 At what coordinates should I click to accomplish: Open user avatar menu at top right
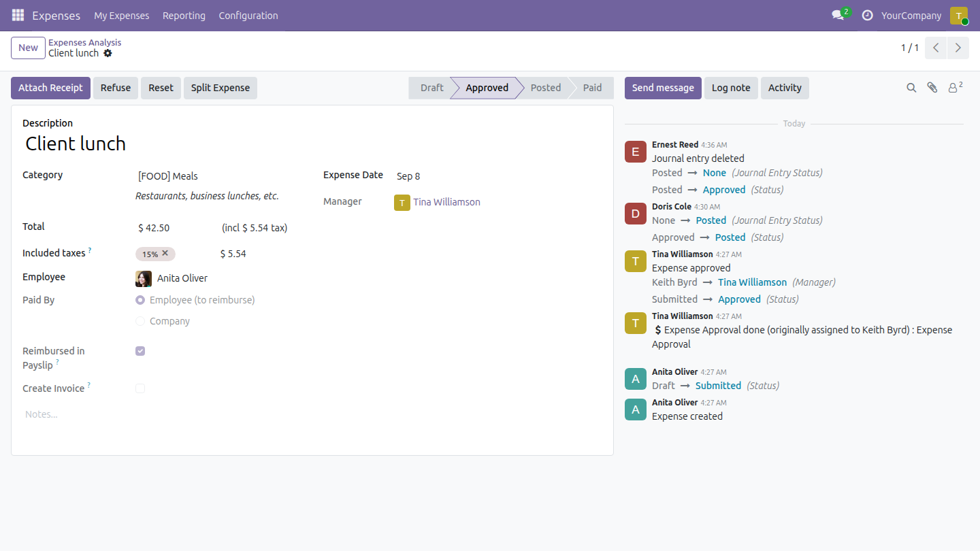point(959,16)
